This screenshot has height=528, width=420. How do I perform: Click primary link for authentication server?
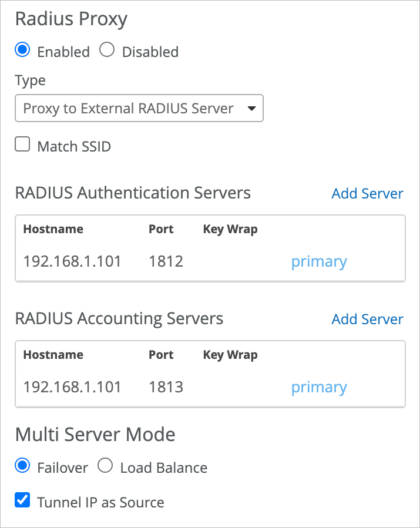319,261
